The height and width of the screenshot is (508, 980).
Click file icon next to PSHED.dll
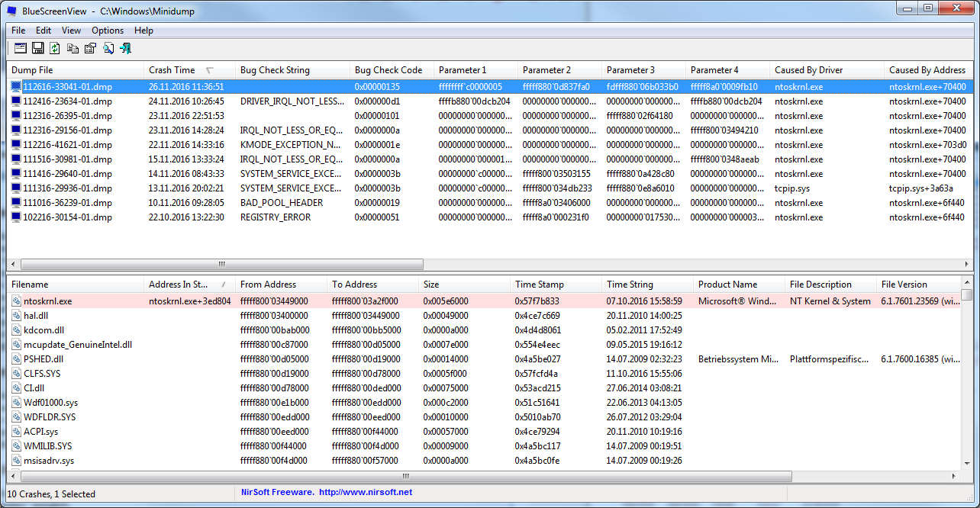coord(17,359)
